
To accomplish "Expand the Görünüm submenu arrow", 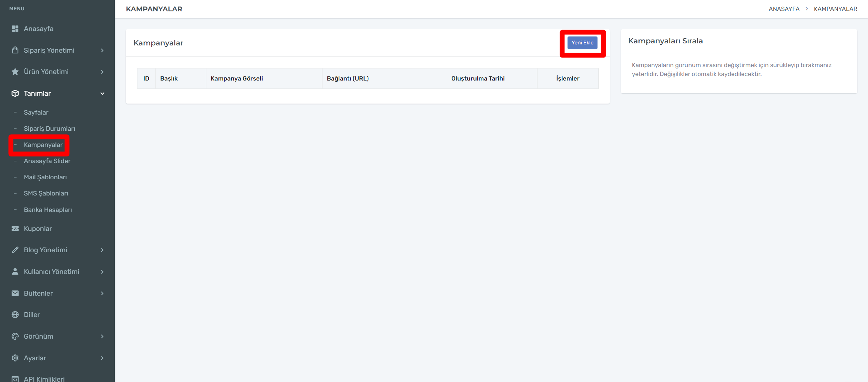I will click(x=102, y=336).
